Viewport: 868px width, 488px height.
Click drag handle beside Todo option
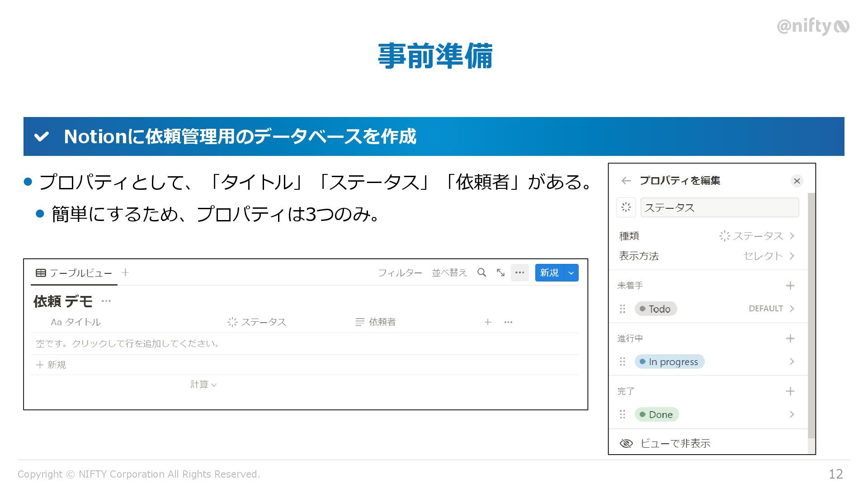point(623,309)
